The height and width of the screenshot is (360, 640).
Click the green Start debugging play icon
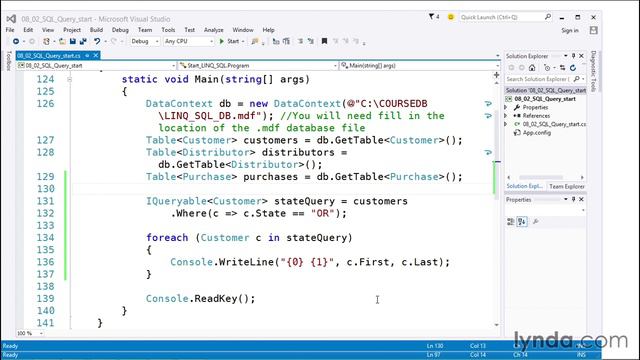point(222,41)
